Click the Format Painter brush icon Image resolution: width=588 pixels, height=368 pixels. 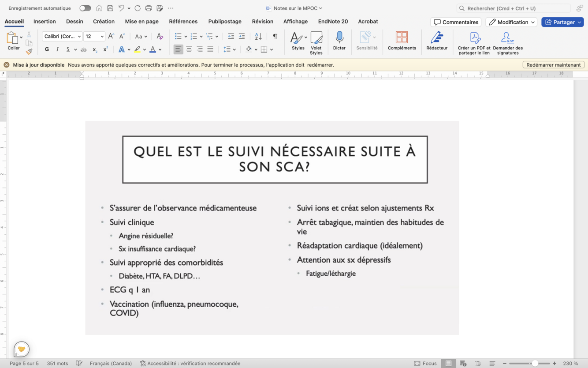(29, 52)
